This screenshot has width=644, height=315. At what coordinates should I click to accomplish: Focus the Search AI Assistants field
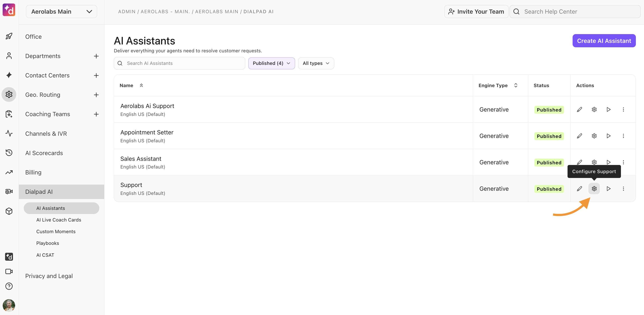click(179, 63)
